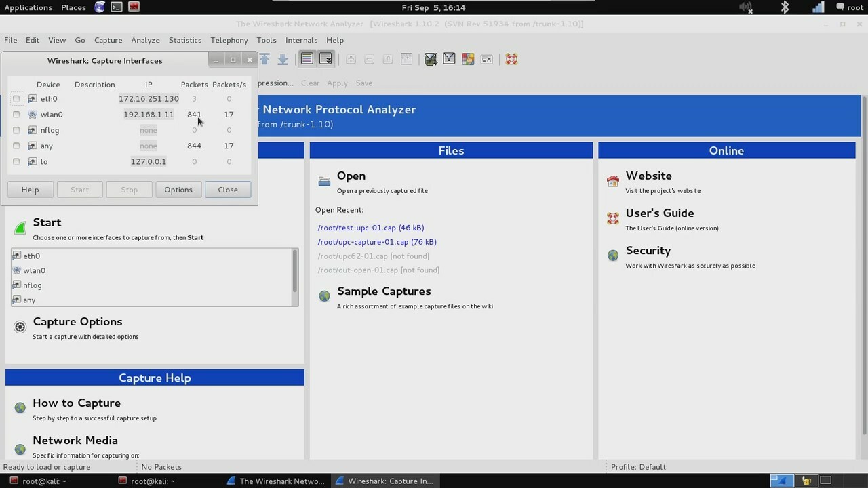This screenshot has height=488, width=868.
Task: Click the network signal icon in top panel
Action: (x=818, y=7)
